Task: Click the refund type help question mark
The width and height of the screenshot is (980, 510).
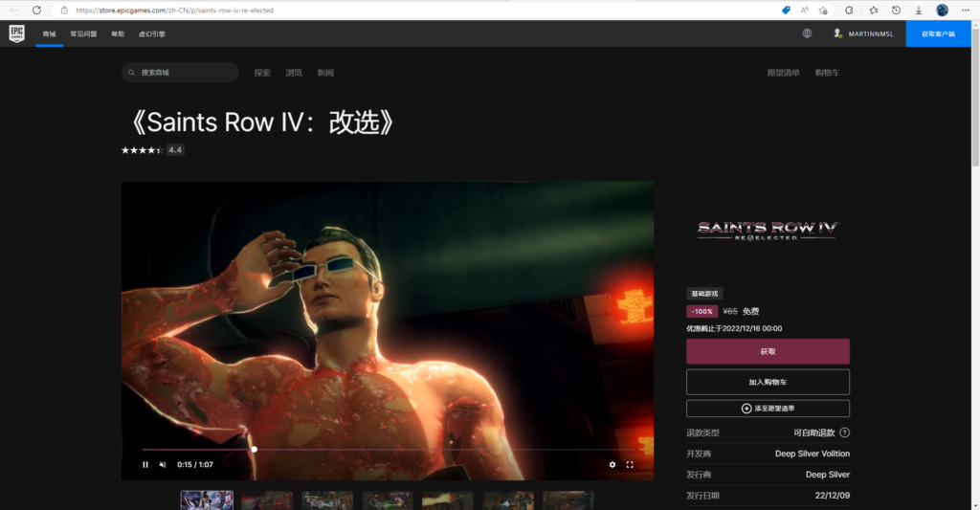Action: click(844, 432)
